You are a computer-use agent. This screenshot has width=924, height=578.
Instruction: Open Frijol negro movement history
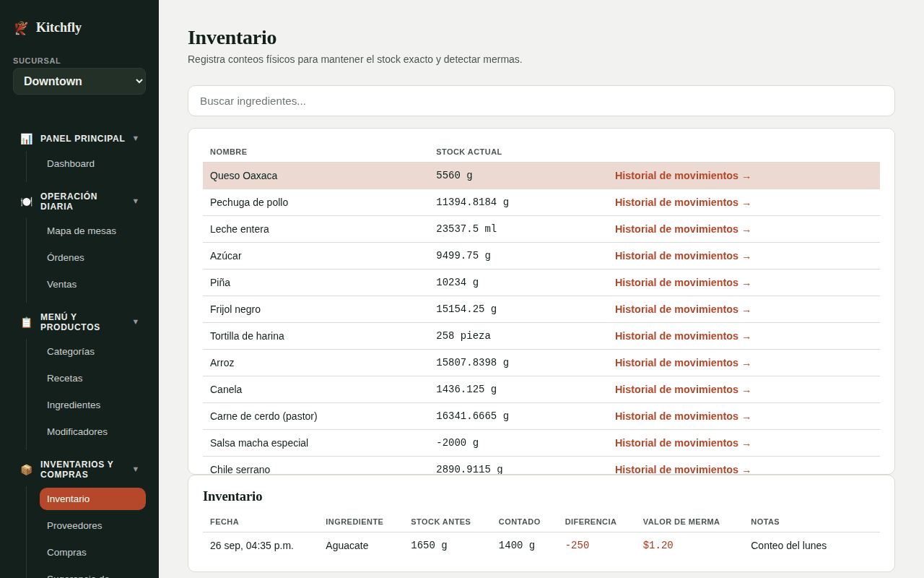pos(683,309)
